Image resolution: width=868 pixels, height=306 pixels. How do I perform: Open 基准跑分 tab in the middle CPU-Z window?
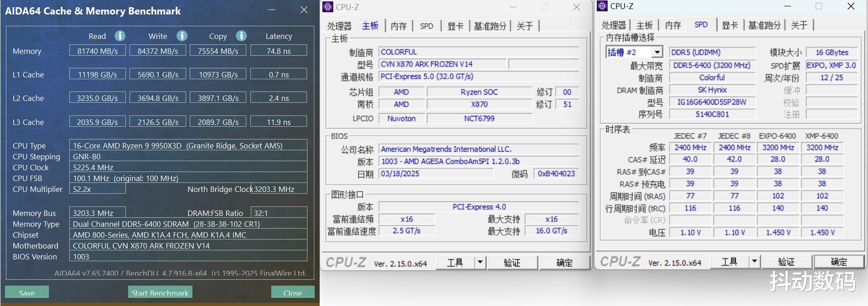[490, 26]
